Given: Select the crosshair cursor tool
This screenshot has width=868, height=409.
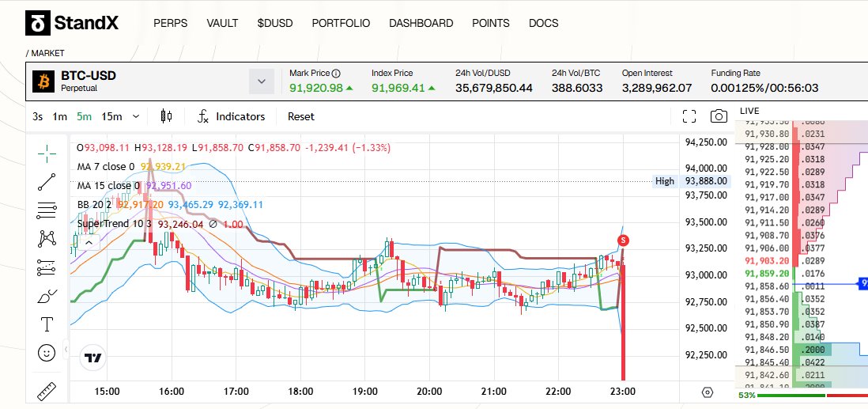Looking at the screenshot, I should tap(47, 153).
